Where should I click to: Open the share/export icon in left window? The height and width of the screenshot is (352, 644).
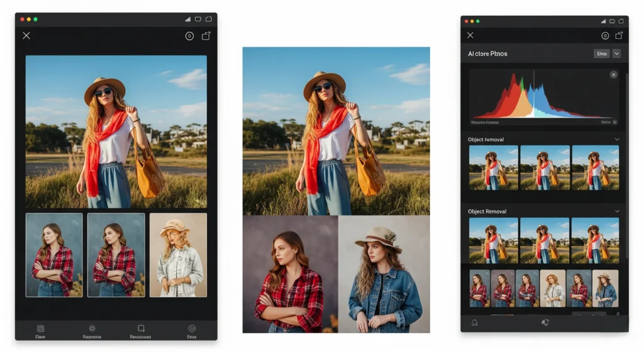(206, 36)
